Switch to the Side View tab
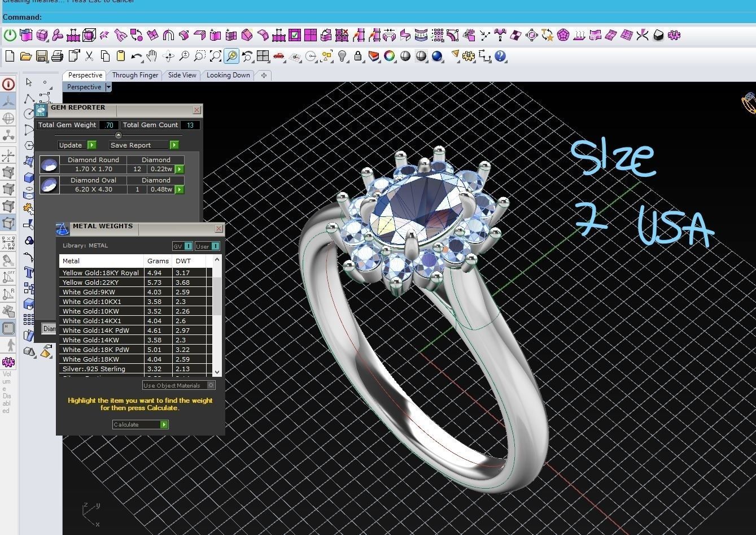This screenshot has height=535, width=756. tap(182, 75)
